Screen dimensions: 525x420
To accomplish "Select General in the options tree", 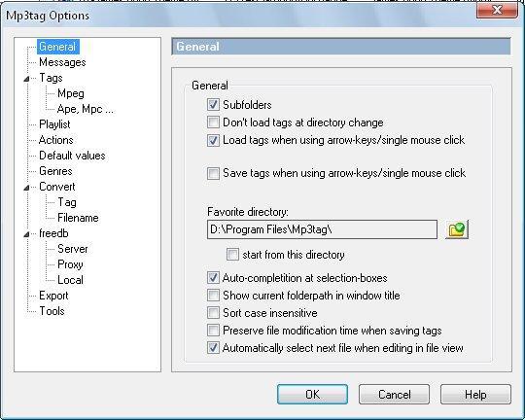I will (x=57, y=47).
